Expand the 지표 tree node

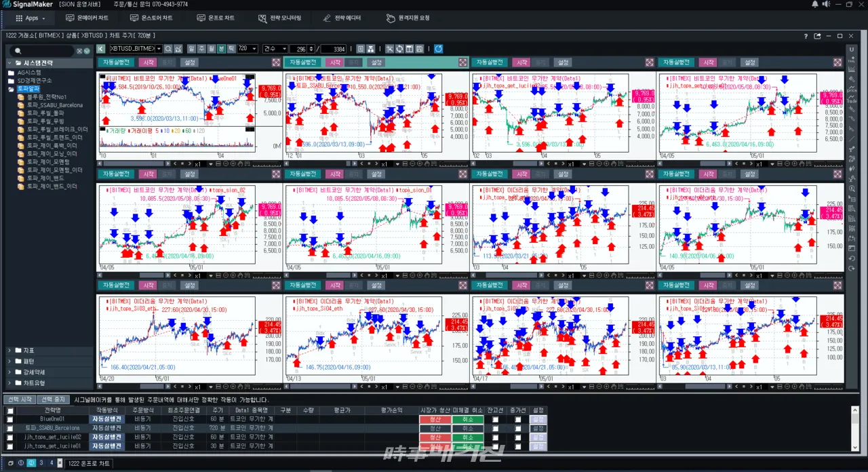tap(9, 351)
